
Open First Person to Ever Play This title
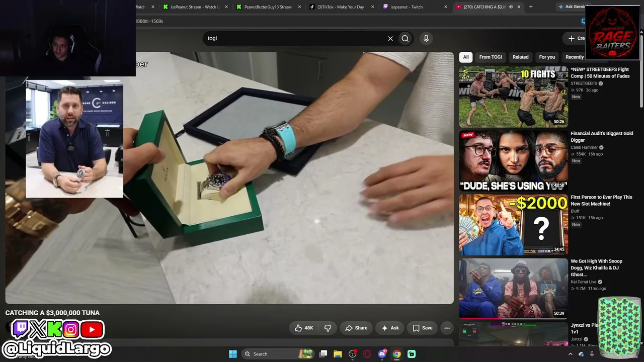click(x=602, y=201)
